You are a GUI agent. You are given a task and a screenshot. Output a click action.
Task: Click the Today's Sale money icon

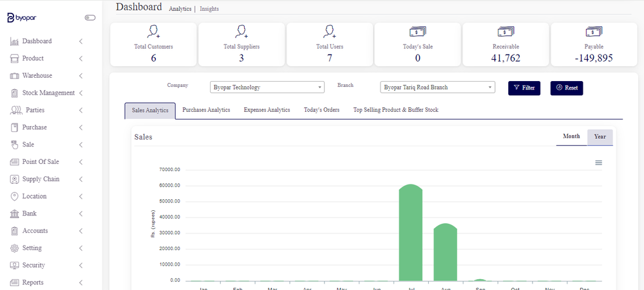click(x=418, y=32)
